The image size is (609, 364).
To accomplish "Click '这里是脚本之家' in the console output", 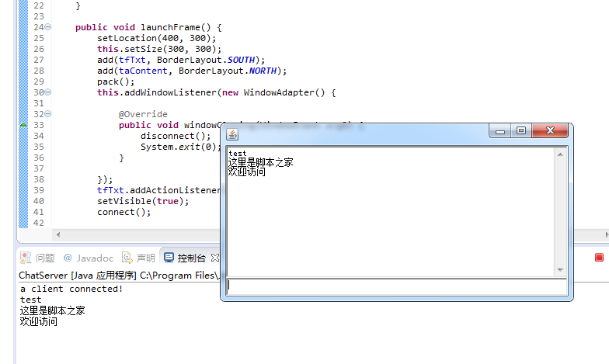I will coord(53,310).
